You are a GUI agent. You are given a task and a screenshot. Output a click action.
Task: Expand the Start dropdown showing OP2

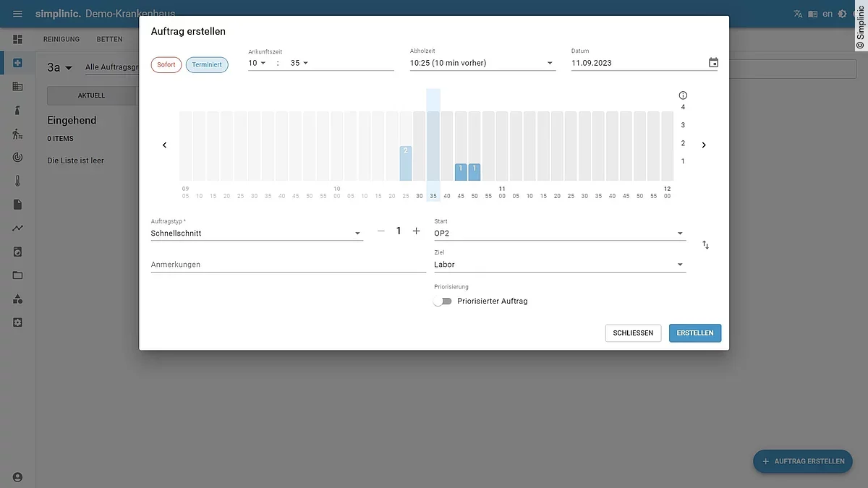click(558, 234)
